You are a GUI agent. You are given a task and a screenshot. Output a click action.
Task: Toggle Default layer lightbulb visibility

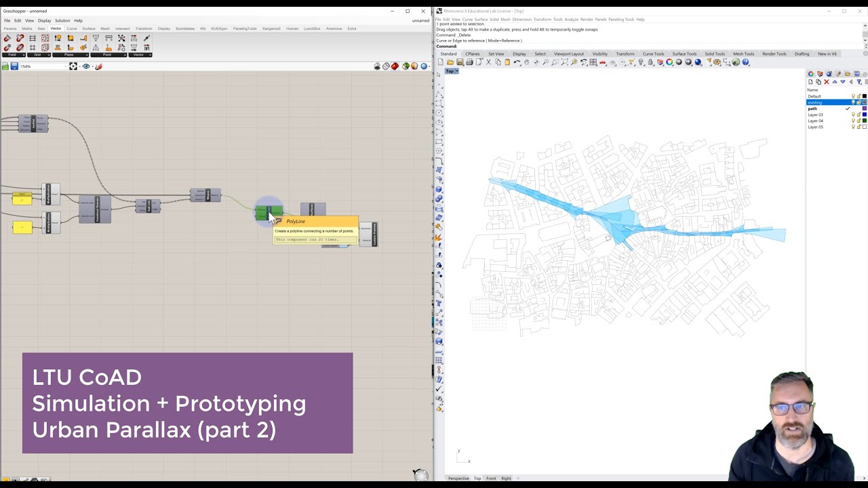point(853,96)
